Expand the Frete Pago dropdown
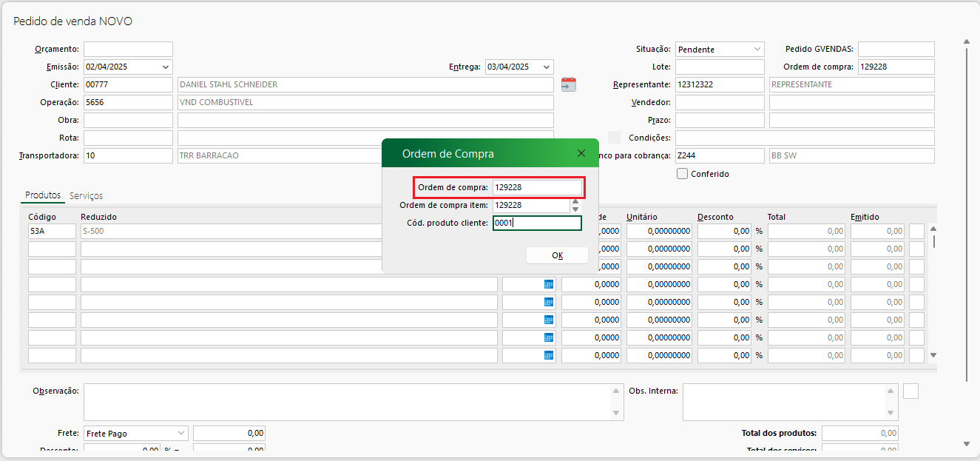This screenshot has height=461, width=980. point(181,434)
